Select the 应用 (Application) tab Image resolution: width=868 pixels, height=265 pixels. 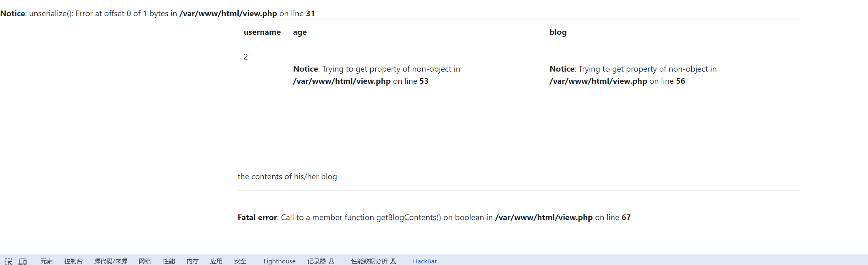[216, 261]
